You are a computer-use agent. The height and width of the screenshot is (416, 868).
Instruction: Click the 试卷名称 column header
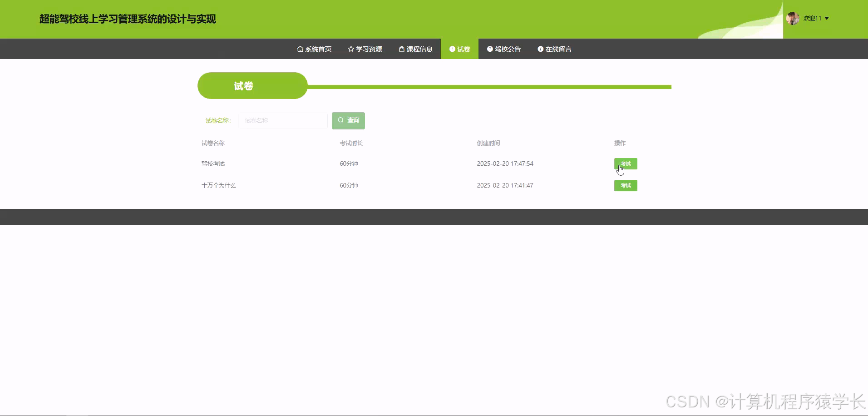pos(213,143)
